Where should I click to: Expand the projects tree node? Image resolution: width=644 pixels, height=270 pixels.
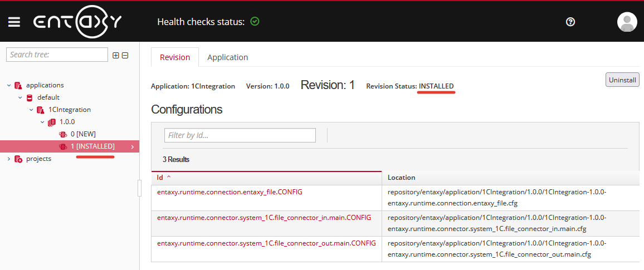tap(9, 159)
